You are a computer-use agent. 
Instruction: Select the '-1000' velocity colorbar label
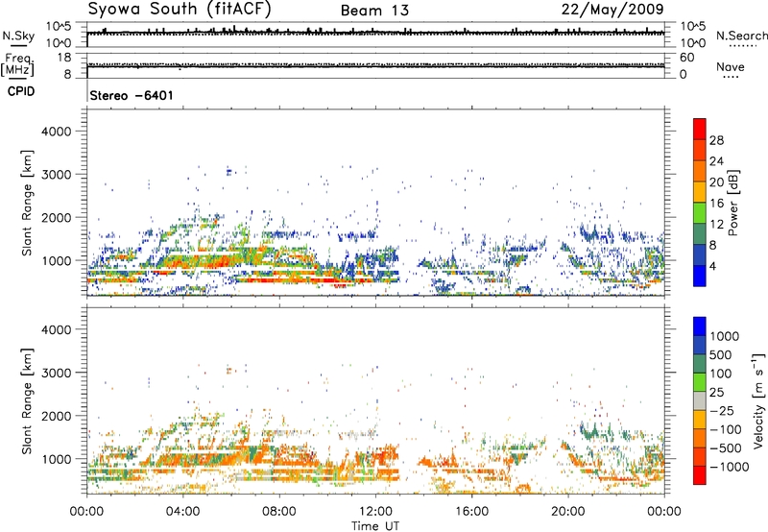point(729,467)
